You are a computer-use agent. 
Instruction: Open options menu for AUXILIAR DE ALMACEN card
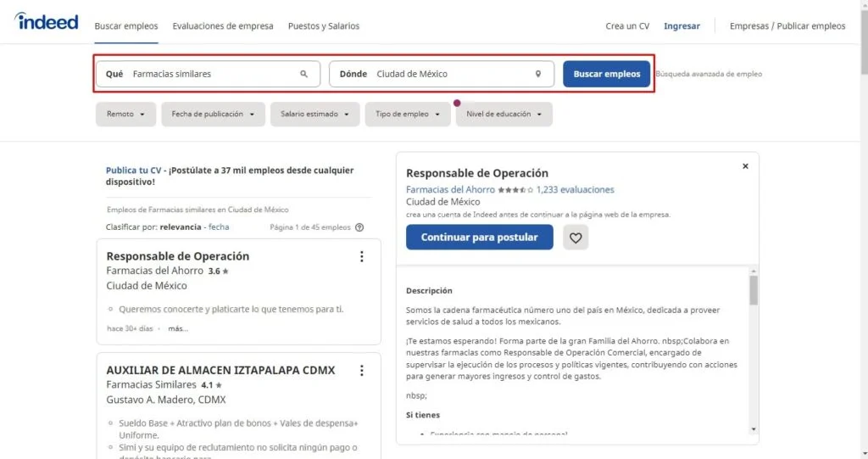coord(361,370)
